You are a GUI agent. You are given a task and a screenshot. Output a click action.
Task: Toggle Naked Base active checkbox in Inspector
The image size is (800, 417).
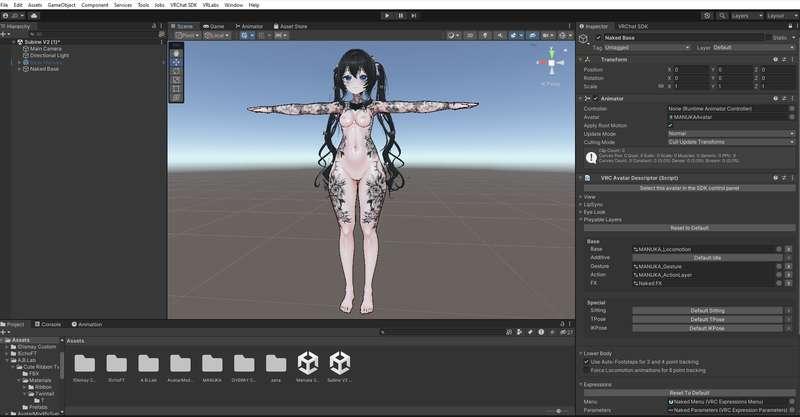[598, 38]
